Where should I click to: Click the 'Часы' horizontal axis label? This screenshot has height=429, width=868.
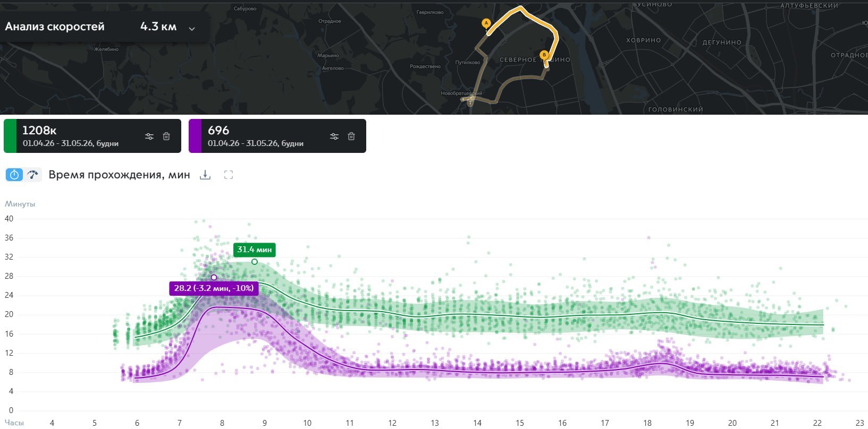click(x=14, y=423)
